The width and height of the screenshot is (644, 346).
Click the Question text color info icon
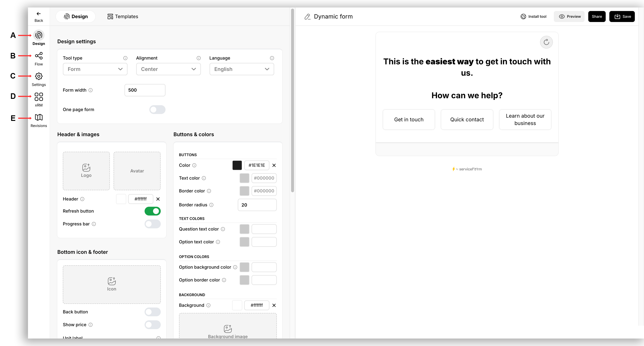(223, 229)
